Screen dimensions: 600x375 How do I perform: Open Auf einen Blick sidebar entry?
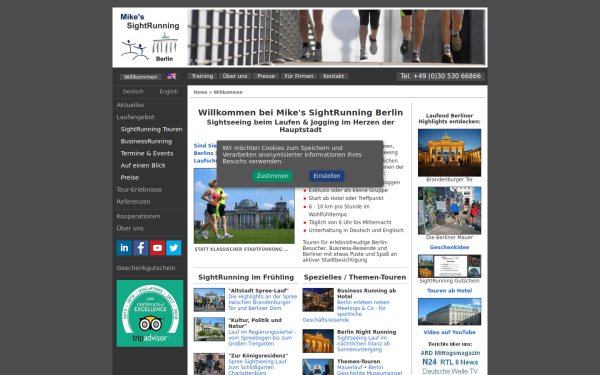pyautogui.click(x=143, y=165)
